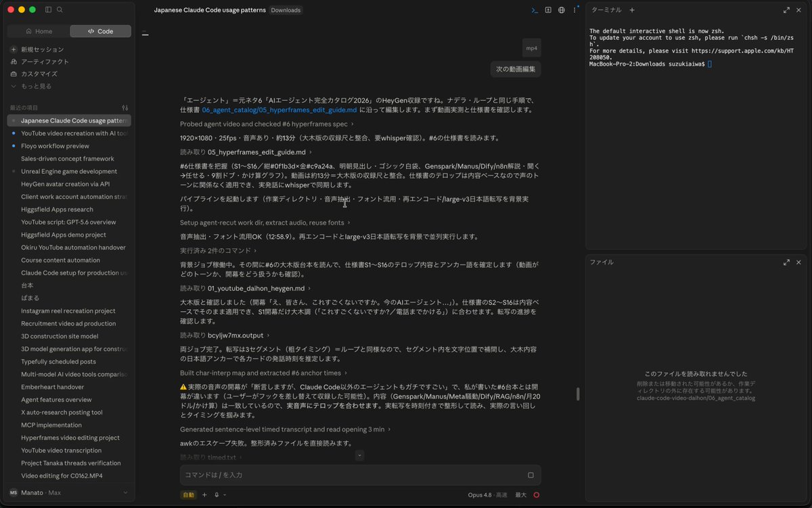The height and width of the screenshot is (508, 812).
Task: Click the plus icon beside 新規セッション
Action: [x=14, y=49]
